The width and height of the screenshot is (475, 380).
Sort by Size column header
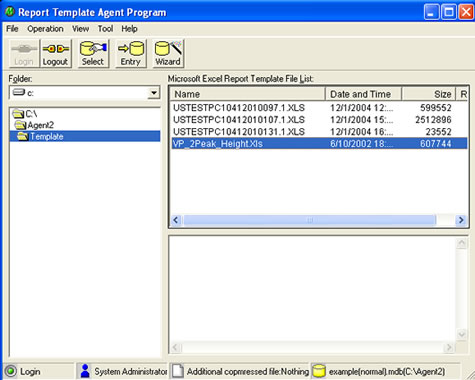pos(428,94)
